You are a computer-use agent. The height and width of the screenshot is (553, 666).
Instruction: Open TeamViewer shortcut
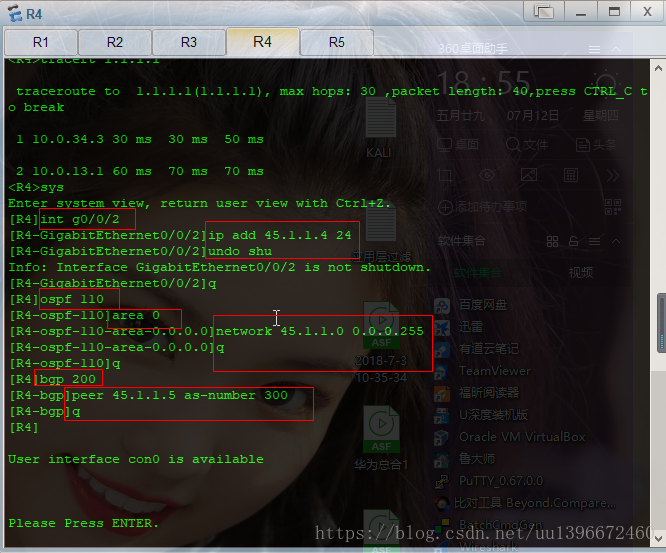483,371
